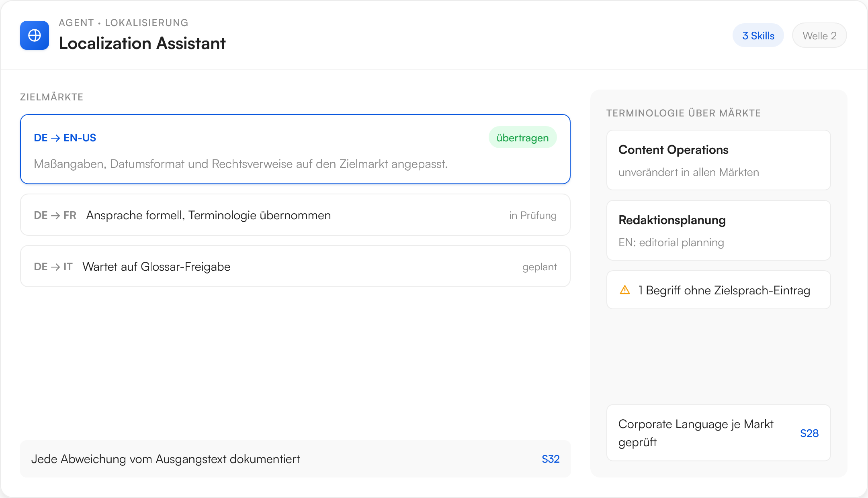Follow the S28 reference link
The image size is (868, 498).
tap(809, 433)
